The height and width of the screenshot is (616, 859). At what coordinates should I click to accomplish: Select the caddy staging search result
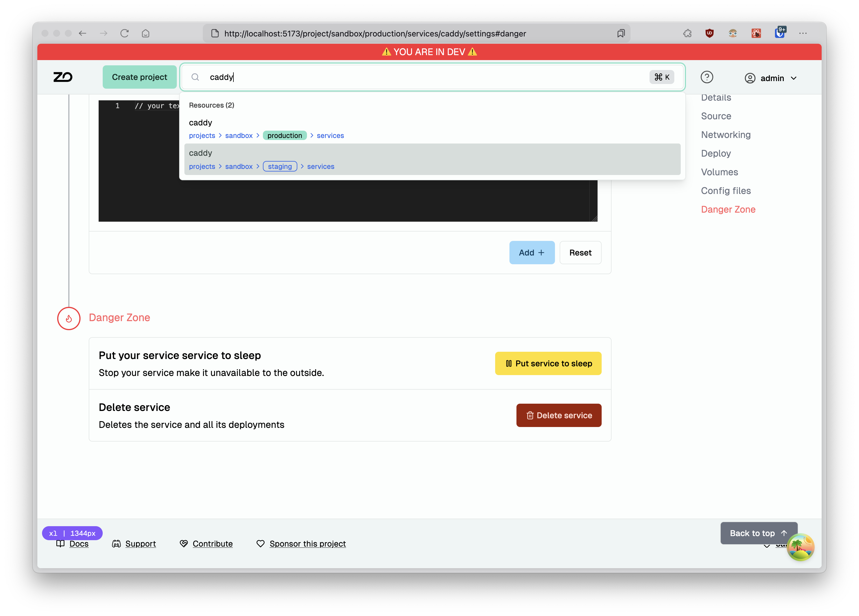click(432, 159)
